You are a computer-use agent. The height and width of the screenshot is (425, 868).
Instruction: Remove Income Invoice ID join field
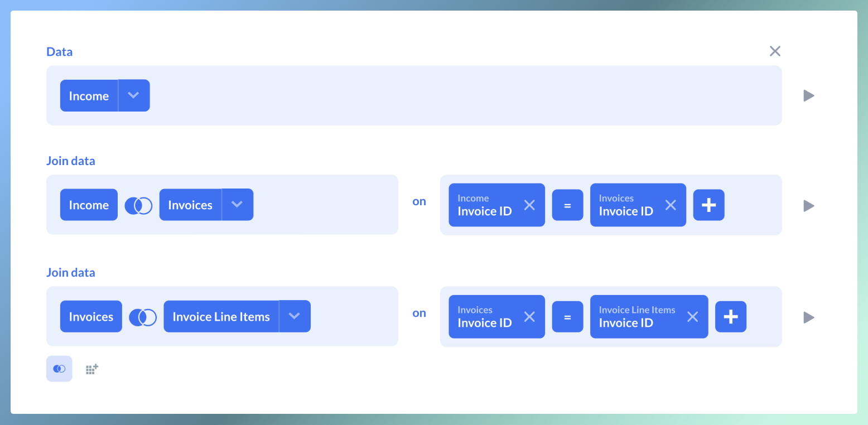point(529,205)
